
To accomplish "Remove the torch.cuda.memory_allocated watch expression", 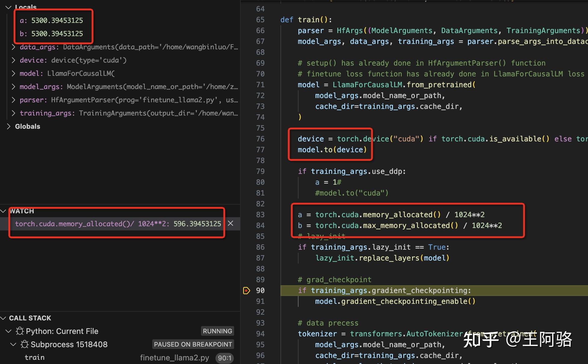I will point(231,224).
